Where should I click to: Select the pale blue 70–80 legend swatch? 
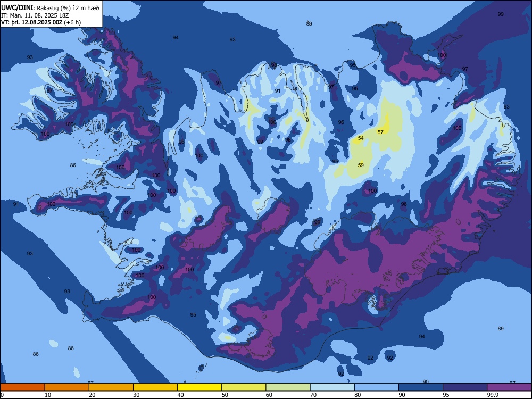click(332, 387)
